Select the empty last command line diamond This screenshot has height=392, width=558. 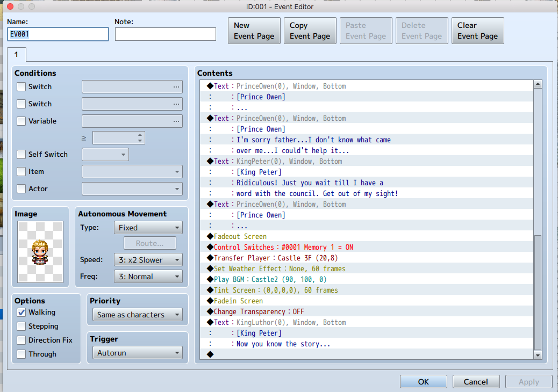tap(367, 354)
